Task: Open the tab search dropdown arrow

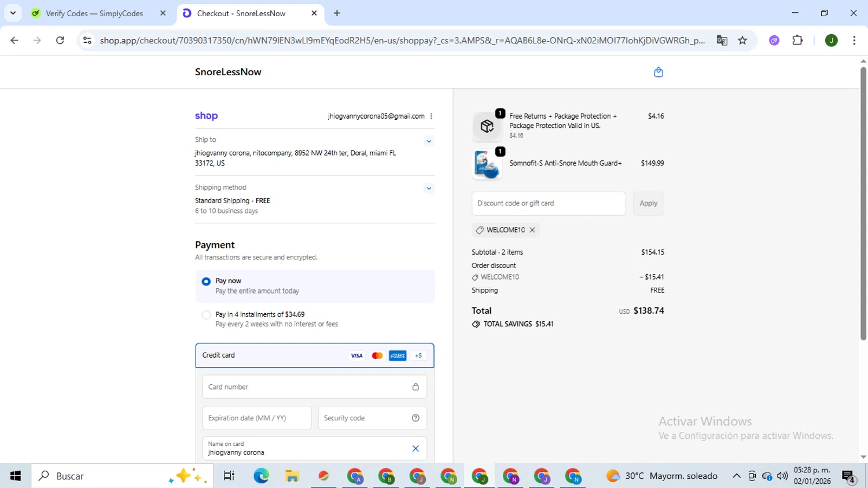Action: 13,13
